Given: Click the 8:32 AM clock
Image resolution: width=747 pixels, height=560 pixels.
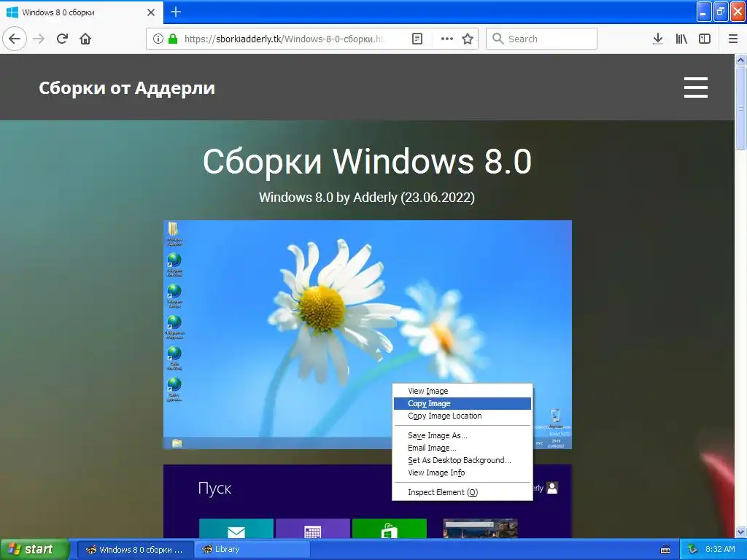Looking at the screenshot, I should tap(720, 550).
